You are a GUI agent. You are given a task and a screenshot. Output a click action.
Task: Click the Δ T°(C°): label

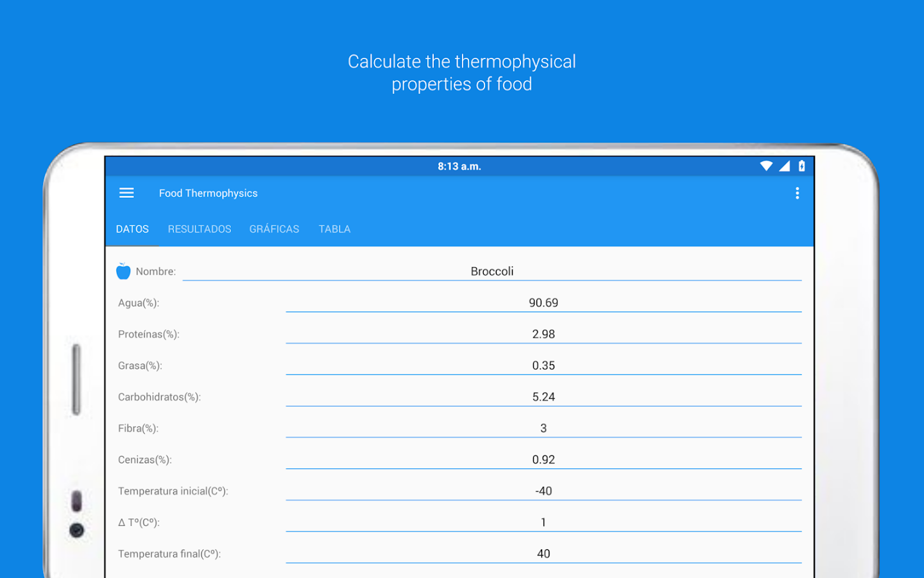pos(139,523)
